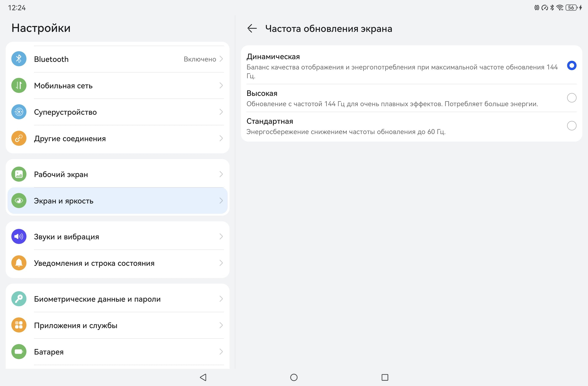The height and width of the screenshot is (386, 588).
Task: Tap the Bluetooth icon in settings list
Action: coord(19,59)
